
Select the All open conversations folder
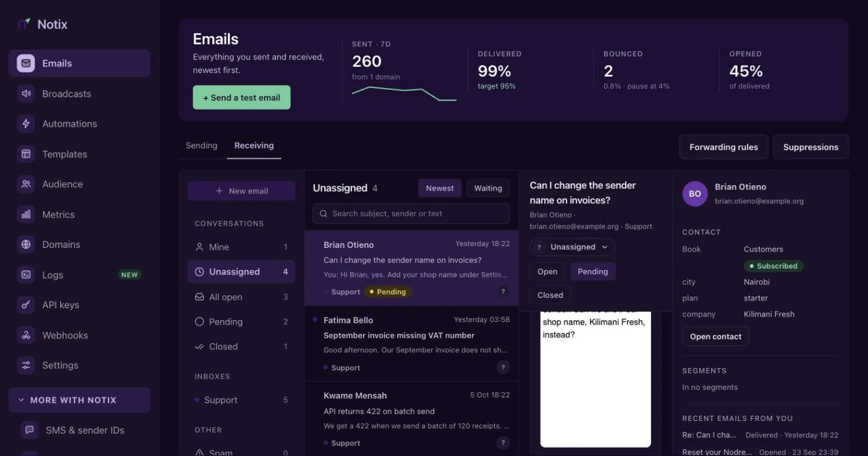coord(241,297)
